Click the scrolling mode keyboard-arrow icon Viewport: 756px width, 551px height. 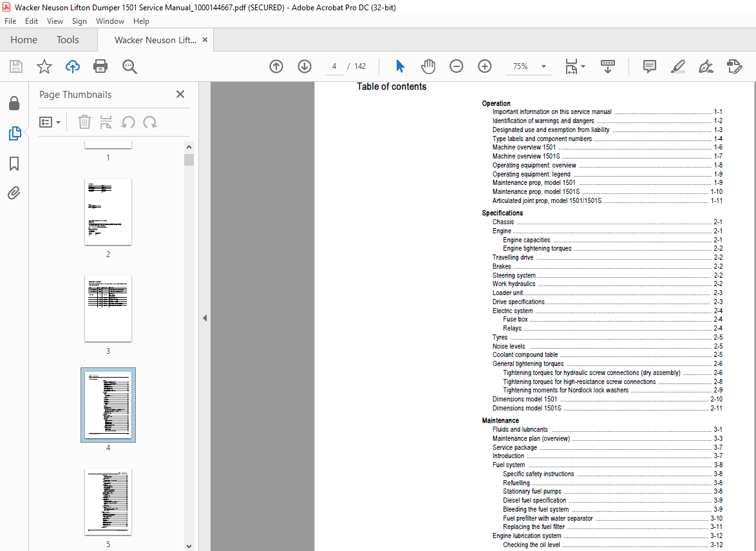coord(607,66)
